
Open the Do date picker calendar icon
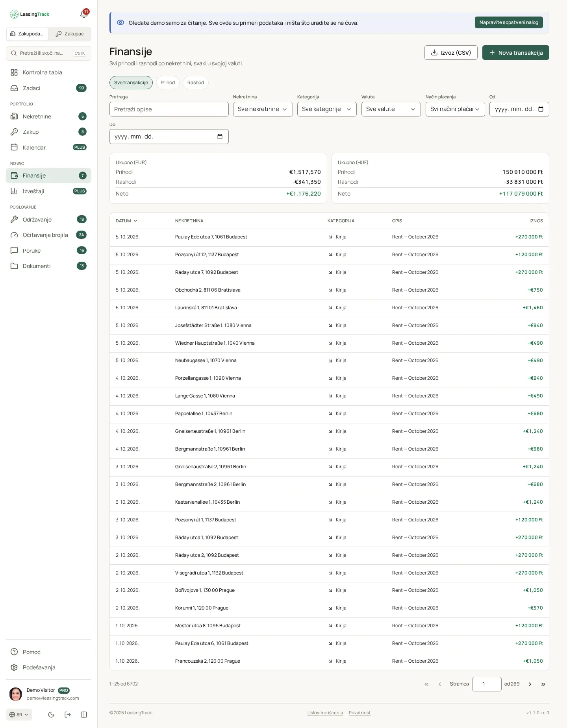(220, 137)
